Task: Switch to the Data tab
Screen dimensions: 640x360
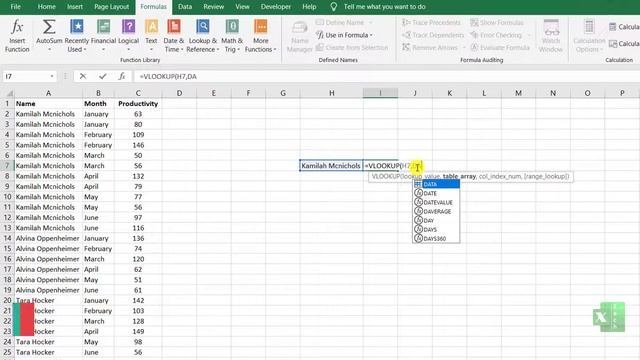Action: [185, 7]
